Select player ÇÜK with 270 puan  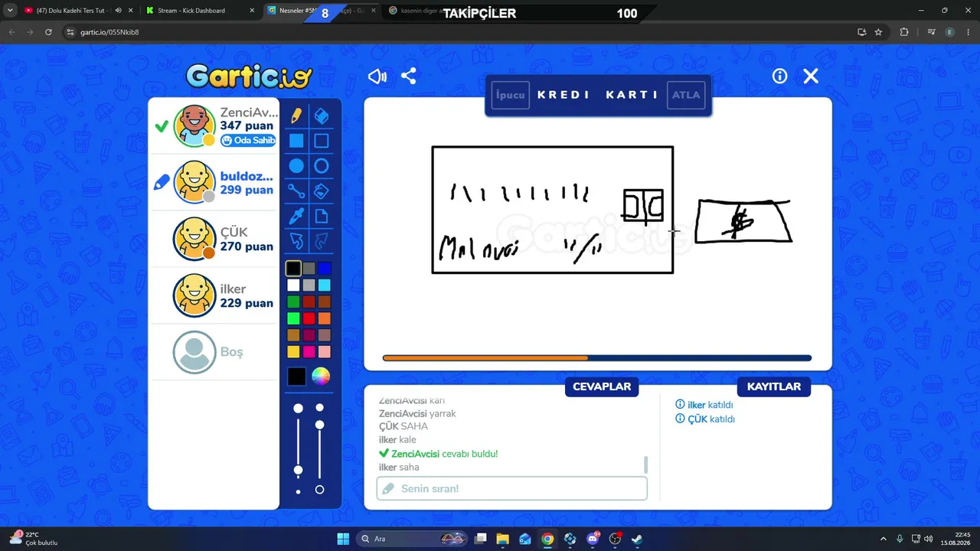pyautogui.click(x=213, y=239)
